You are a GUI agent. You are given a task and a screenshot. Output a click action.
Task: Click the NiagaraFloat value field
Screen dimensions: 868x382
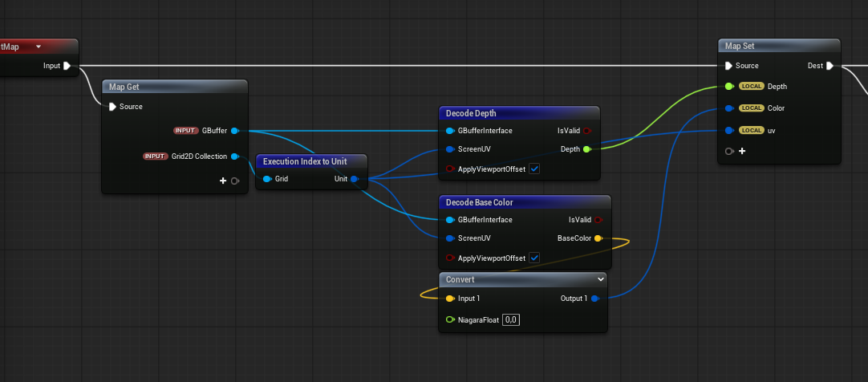[512, 320]
